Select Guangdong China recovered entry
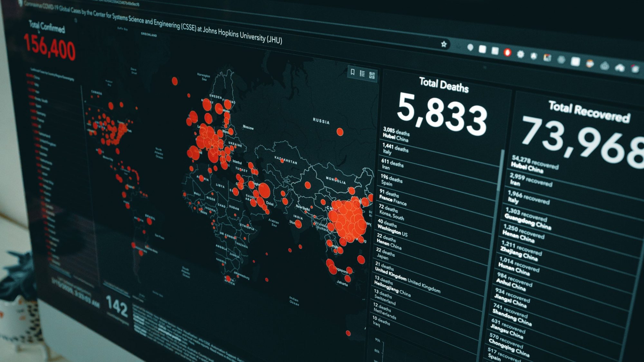 527,219
